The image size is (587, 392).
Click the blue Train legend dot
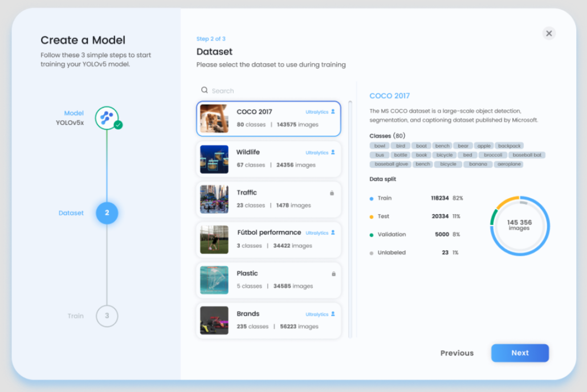tap(372, 199)
